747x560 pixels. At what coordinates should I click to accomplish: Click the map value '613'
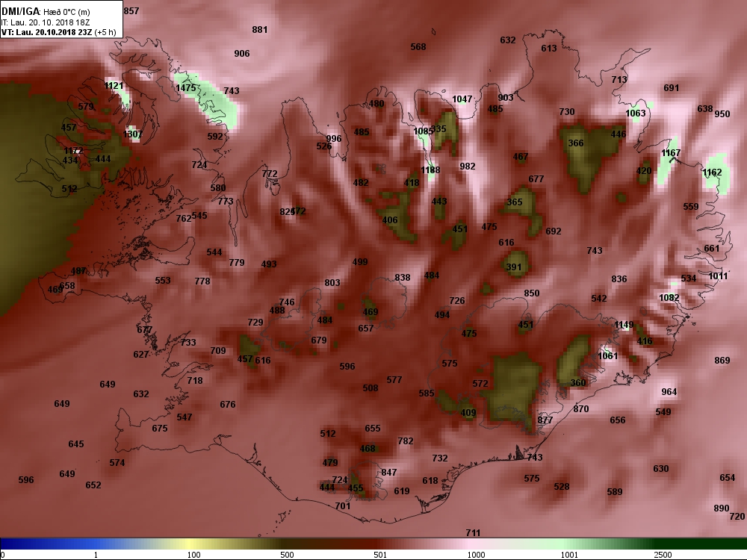(x=549, y=48)
